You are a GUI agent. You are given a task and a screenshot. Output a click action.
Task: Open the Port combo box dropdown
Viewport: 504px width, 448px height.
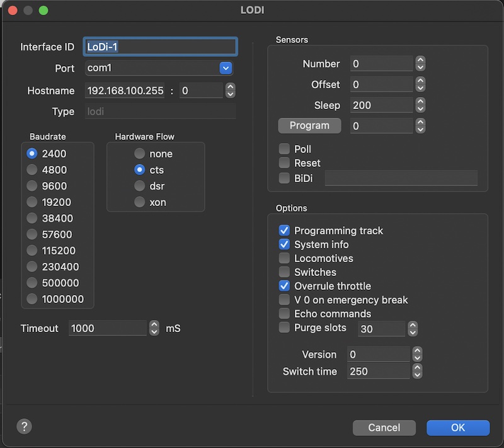[226, 68]
